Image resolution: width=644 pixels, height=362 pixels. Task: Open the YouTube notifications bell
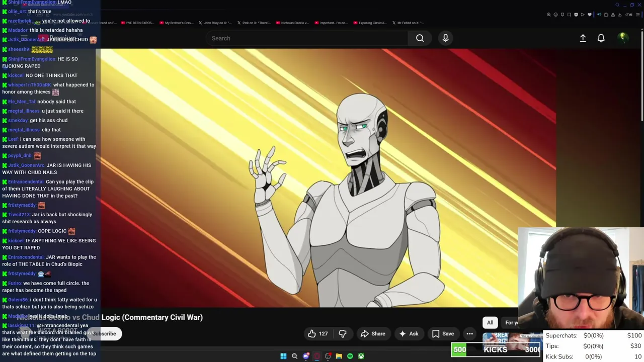click(601, 38)
